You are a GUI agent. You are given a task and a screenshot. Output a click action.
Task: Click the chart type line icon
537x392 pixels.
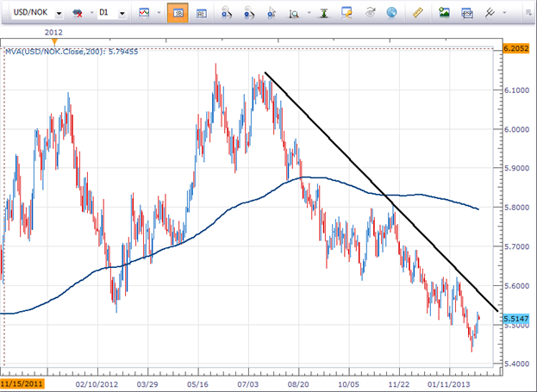[x=144, y=13]
